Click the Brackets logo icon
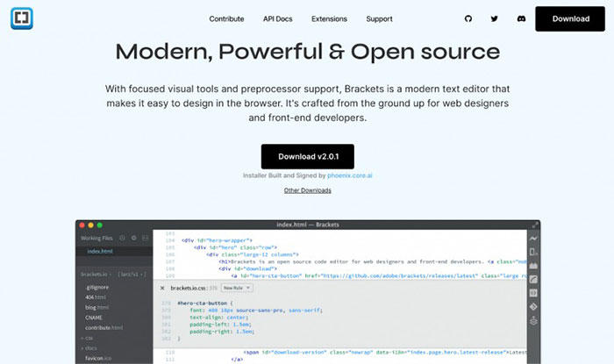The height and width of the screenshot is (364, 614). (x=22, y=18)
